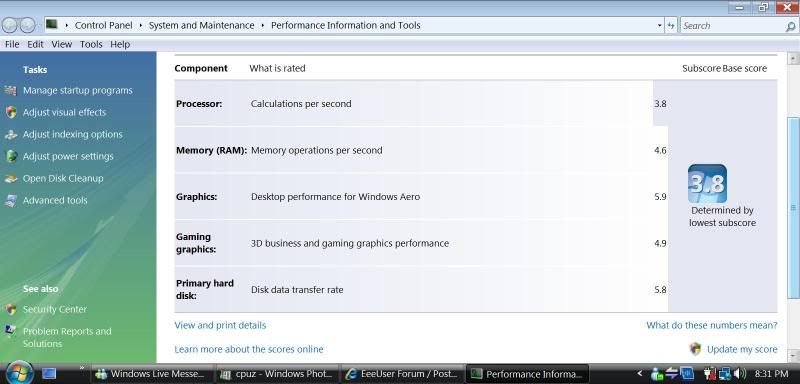Image resolution: width=800 pixels, height=384 pixels.
Task: Expand breadcrumb arrow after System and Maintenance
Action: [263, 25]
